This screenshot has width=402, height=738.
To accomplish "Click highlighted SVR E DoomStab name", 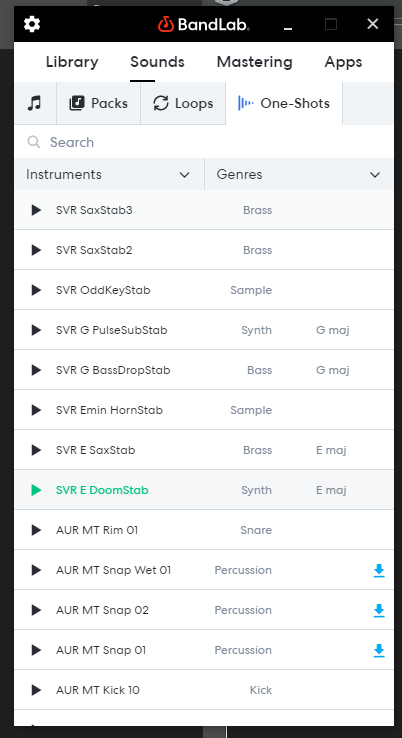I will click(x=102, y=490).
